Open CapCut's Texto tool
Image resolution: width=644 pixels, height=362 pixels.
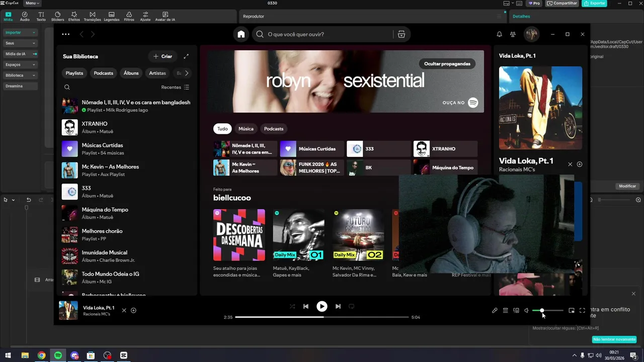[x=41, y=17]
